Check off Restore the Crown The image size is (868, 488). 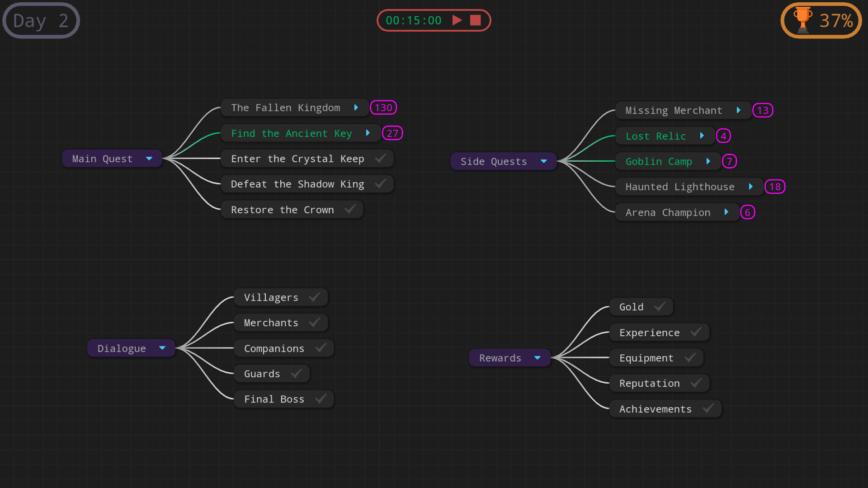(x=350, y=209)
